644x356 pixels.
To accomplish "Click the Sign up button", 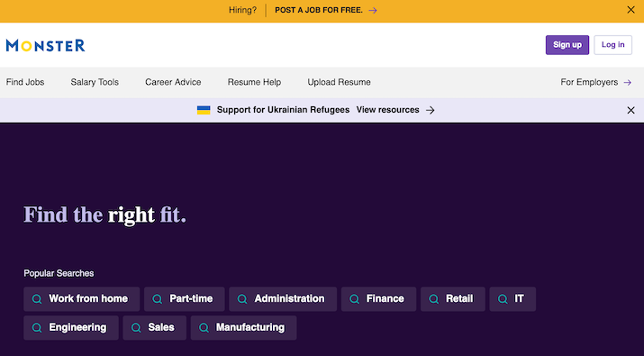I will click(567, 45).
